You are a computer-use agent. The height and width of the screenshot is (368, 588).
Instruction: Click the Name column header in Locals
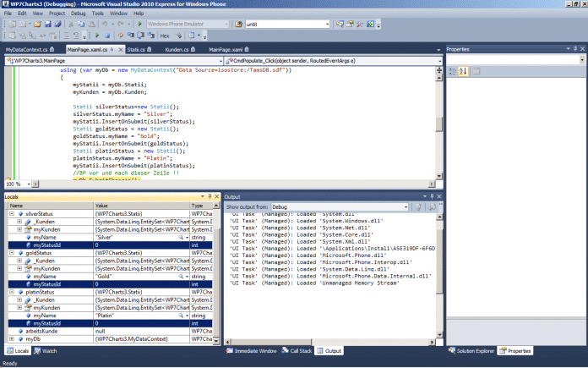coord(51,206)
